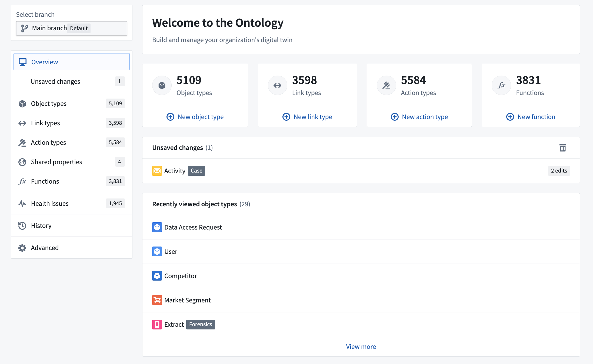Click the Object types cube icon
The image size is (593, 364).
(22, 103)
